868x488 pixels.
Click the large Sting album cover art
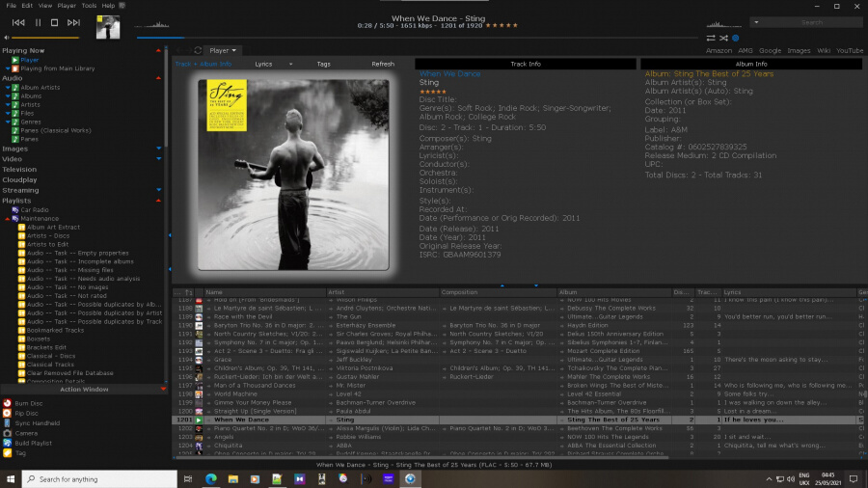coord(293,175)
